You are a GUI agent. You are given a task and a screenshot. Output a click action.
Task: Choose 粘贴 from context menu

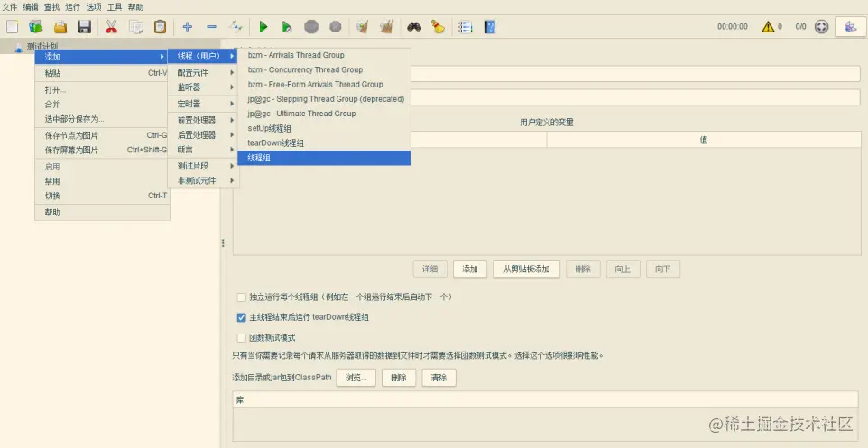tap(103, 73)
